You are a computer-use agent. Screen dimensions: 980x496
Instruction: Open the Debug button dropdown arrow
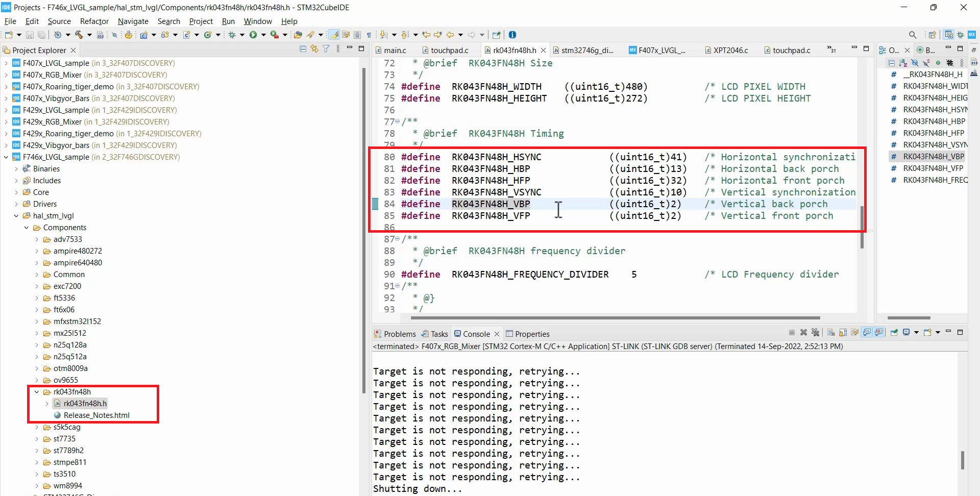(x=242, y=35)
